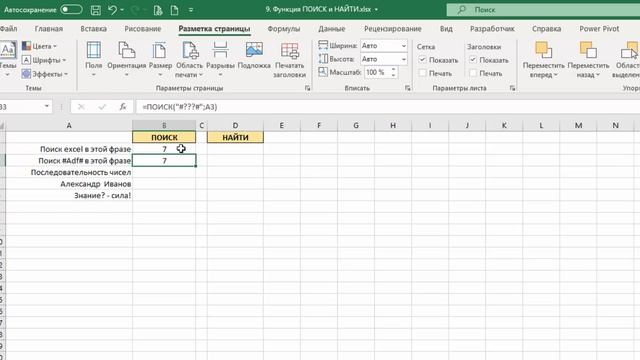Click the Разрывы page breaks icon

(x=220, y=51)
